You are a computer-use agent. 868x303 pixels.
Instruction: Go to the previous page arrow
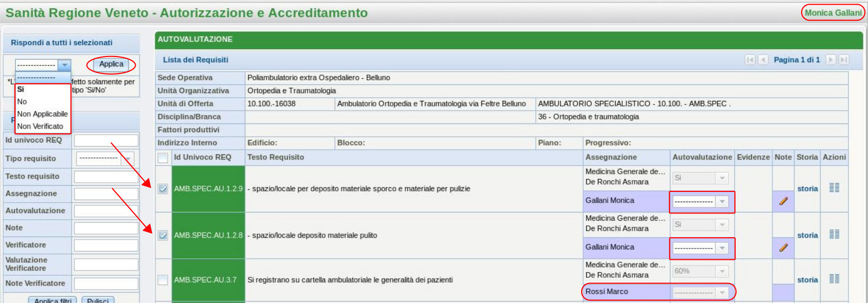pos(763,60)
